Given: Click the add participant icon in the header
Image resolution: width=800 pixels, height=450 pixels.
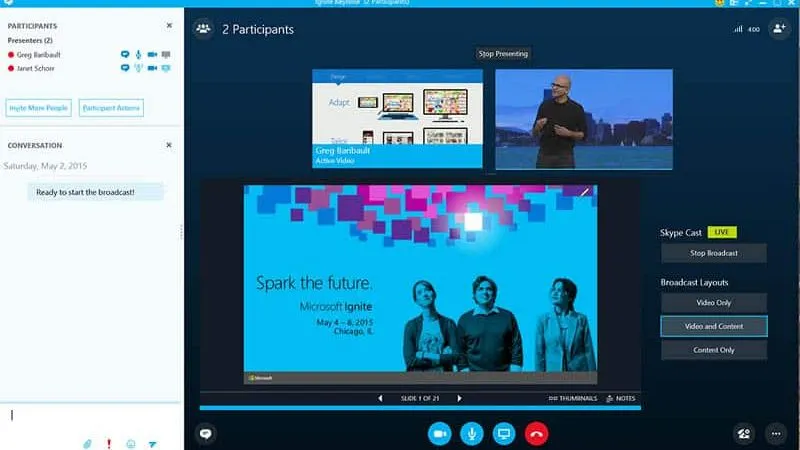Looking at the screenshot, I should pyautogui.click(x=779, y=29).
